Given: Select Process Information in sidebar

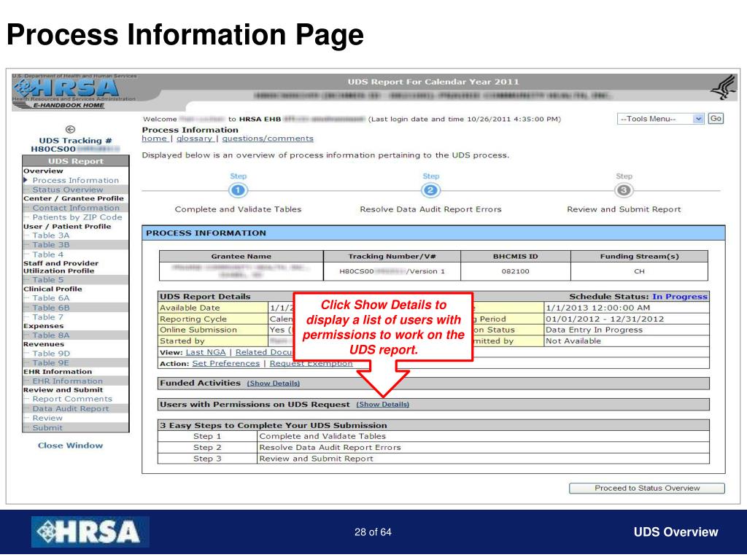Looking at the screenshot, I should [75, 181].
